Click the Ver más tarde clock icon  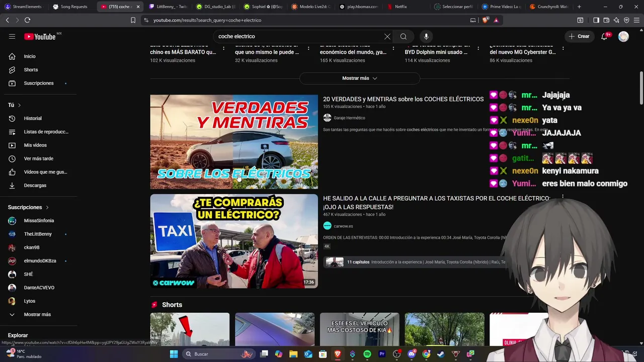click(12, 158)
